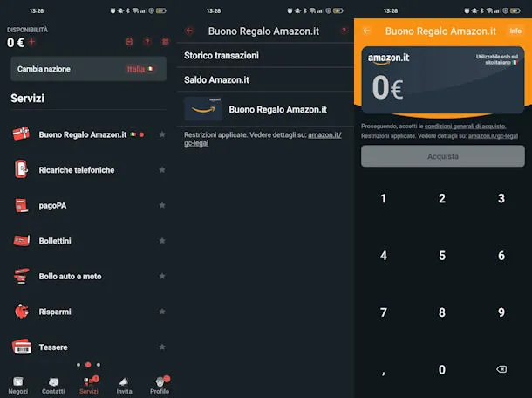Open Info button on orange header

coord(515,31)
